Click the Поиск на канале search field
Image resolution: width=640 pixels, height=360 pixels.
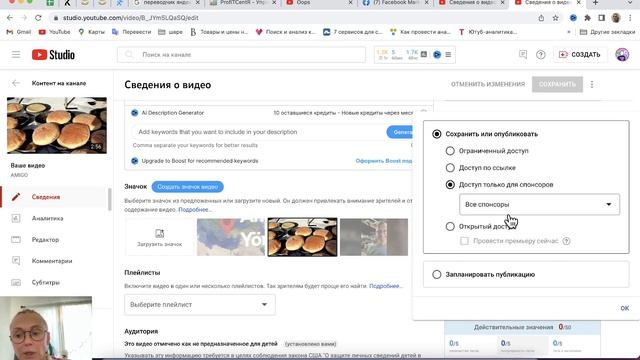tap(242, 54)
